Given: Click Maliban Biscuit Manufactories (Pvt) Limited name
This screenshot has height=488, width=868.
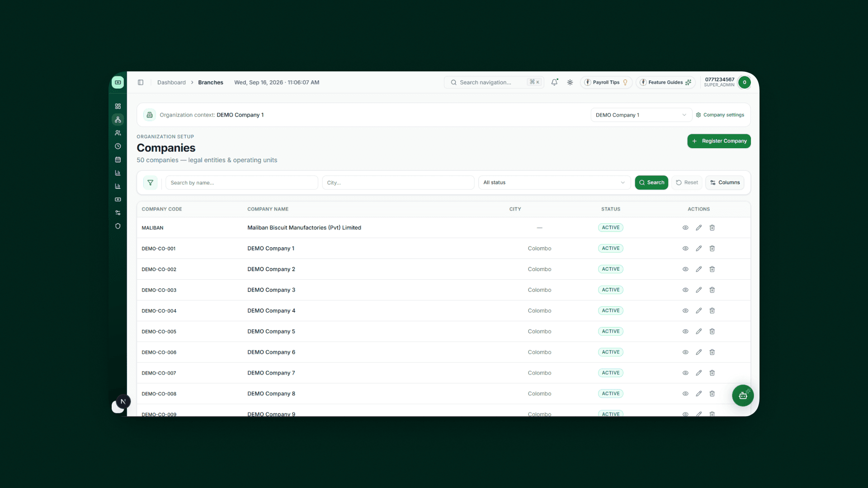Looking at the screenshot, I should pyautogui.click(x=304, y=228).
